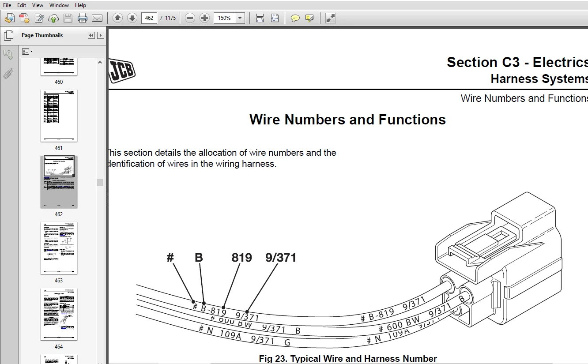588x364 pixels.
Task: Open the Help menu
Action: (80, 5)
